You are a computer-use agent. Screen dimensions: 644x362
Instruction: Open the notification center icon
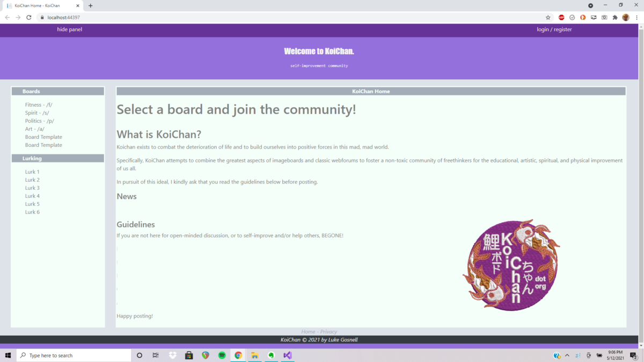633,355
